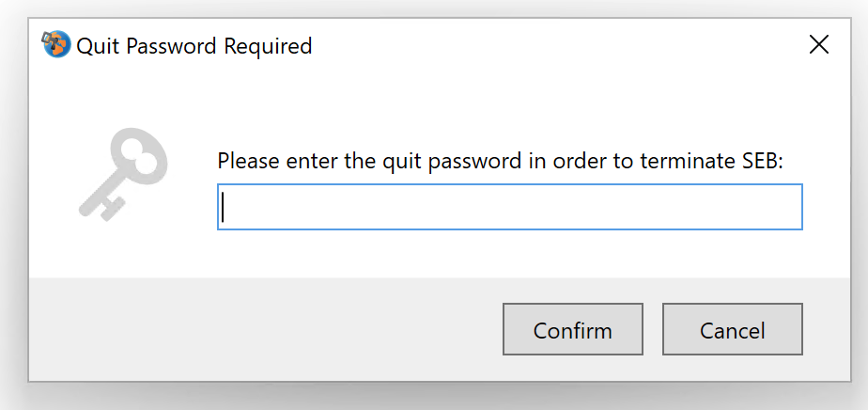Confirm the quit password

[x=572, y=329]
